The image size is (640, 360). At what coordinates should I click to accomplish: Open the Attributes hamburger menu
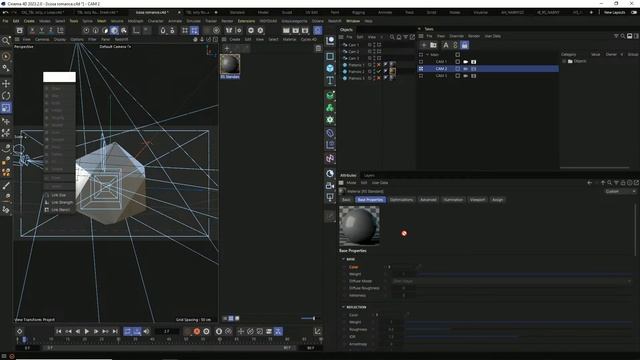pyautogui.click(x=341, y=183)
